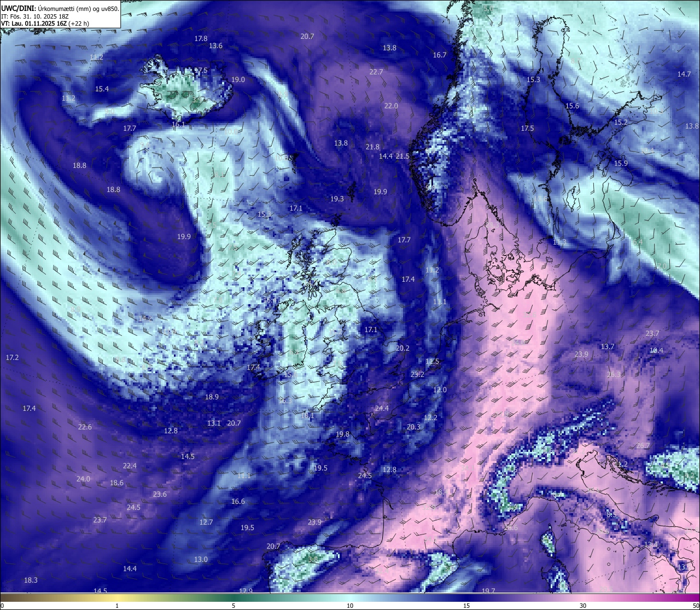Select the 22.0 value label
Screen dimensions: 700x610
pos(391,106)
